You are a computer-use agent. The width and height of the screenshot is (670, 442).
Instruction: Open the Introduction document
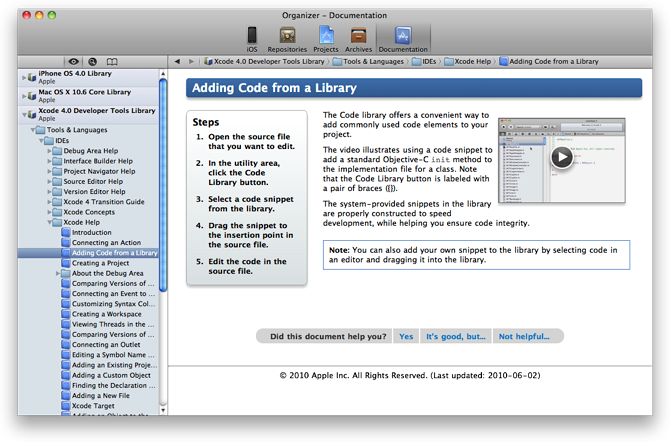(x=91, y=233)
